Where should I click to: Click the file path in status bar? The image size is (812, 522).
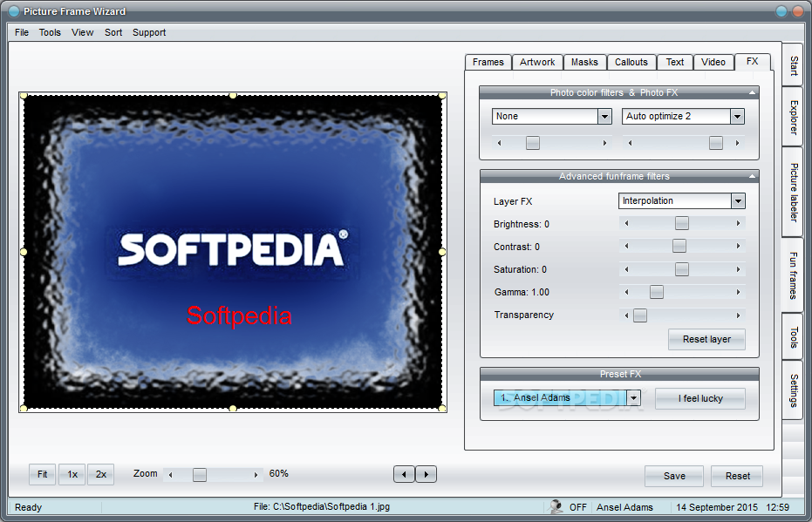pos(322,506)
